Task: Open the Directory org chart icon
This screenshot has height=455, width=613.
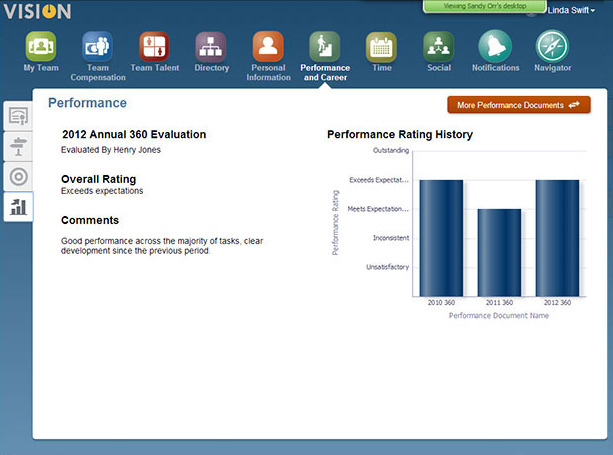Action: tap(211, 46)
